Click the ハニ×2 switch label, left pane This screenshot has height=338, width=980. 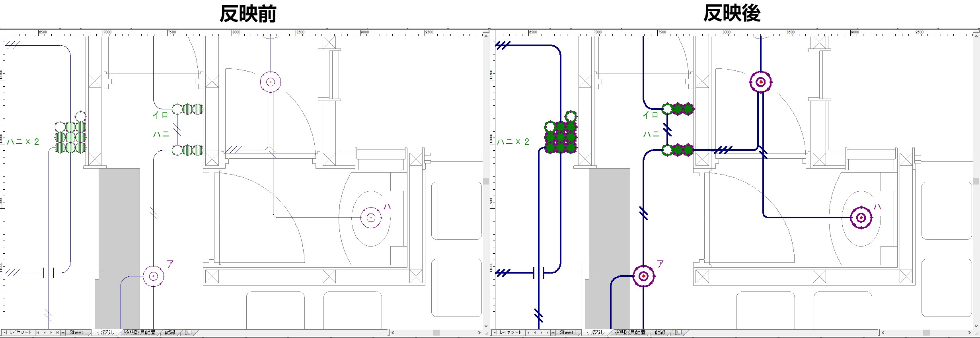tap(23, 142)
